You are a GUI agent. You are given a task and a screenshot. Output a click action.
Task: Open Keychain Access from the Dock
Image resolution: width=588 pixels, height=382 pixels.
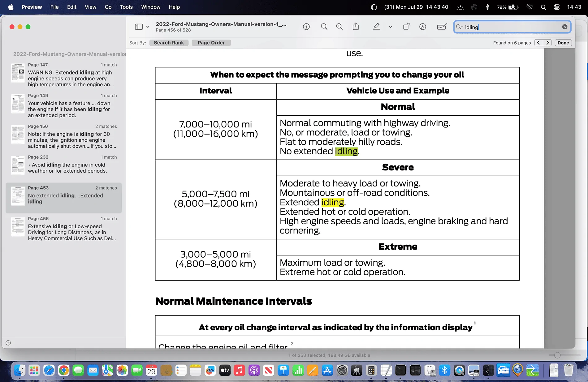coord(357,370)
